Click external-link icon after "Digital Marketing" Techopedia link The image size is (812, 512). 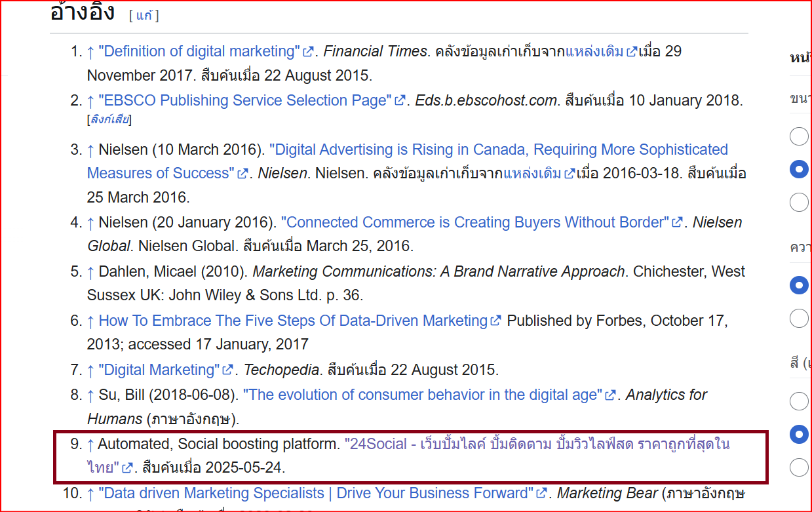tap(228, 370)
